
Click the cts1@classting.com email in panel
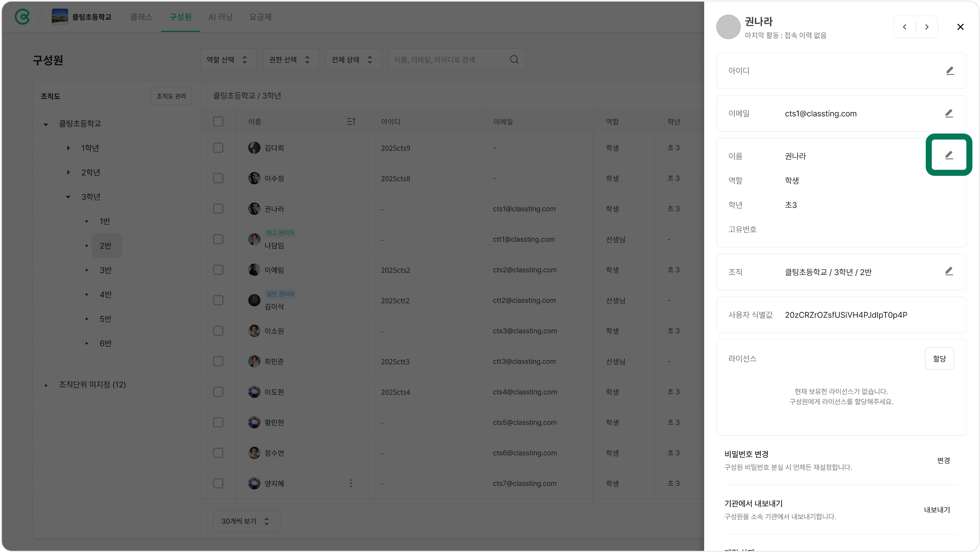click(821, 114)
